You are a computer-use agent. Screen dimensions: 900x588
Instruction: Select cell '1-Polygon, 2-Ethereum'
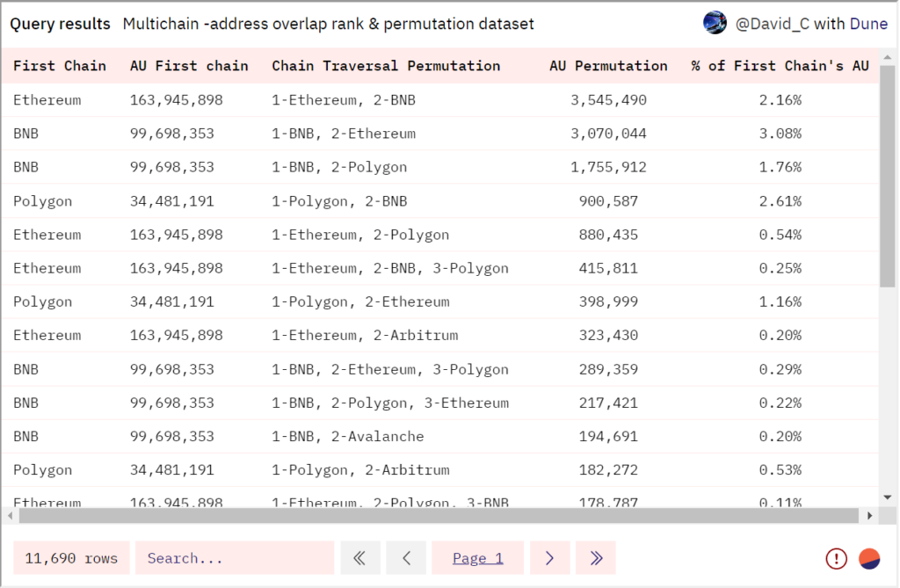click(360, 302)
